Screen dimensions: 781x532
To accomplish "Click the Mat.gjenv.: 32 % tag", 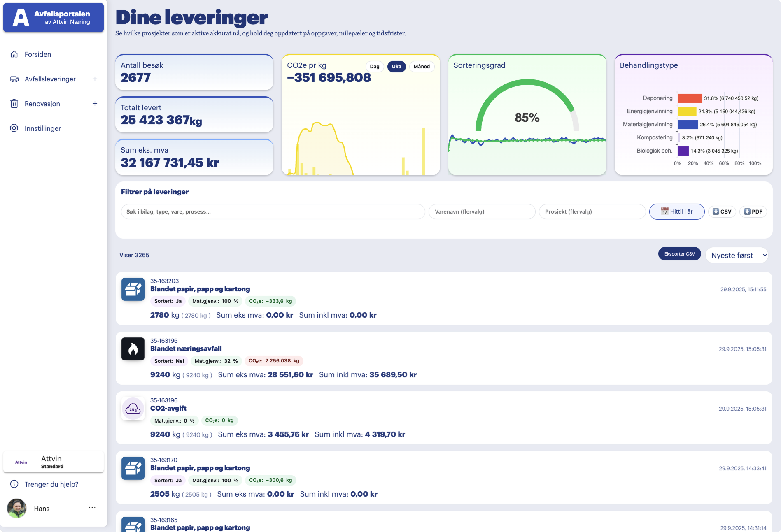I will tap(216, 361).
